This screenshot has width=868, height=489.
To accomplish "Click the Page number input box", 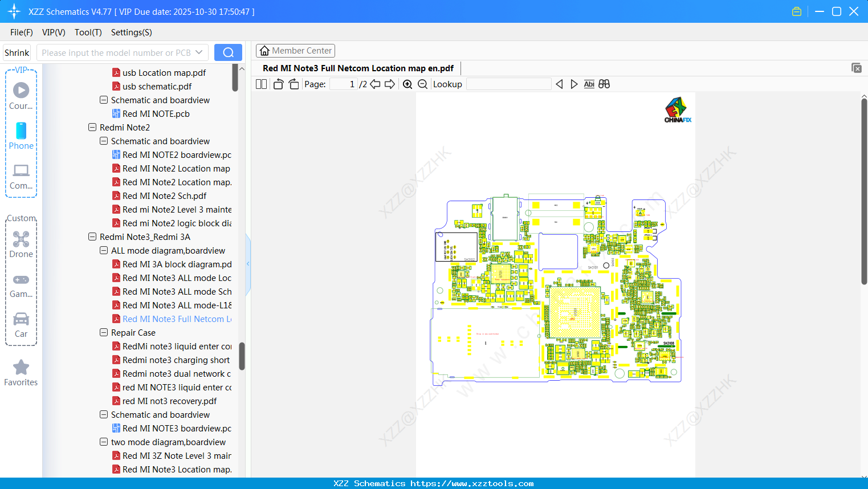I will pos(344,84).
